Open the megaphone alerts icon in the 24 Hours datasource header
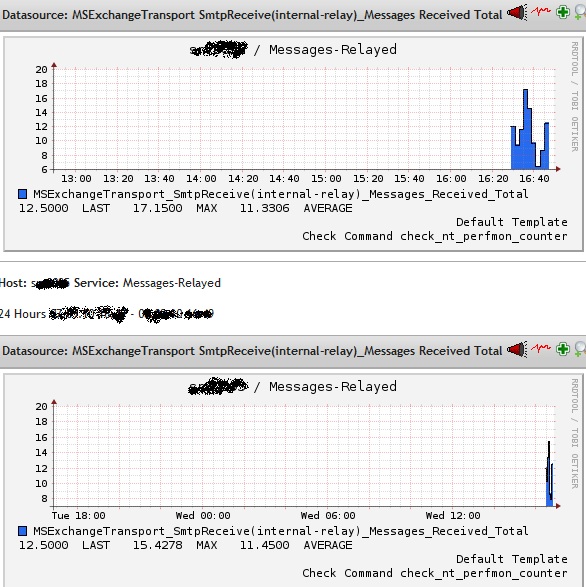Screen dimensions: 586x587 click(x=517, y=349)
